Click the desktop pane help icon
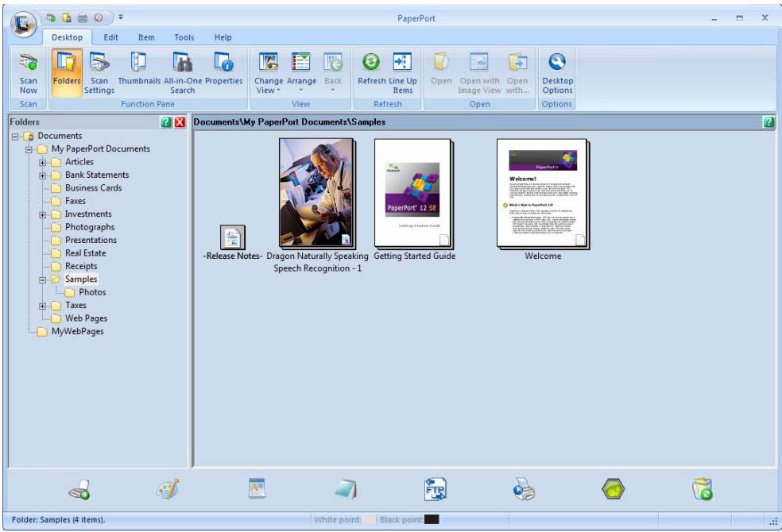782x532 pixels. pyautogui.click(x=768, y=121)
